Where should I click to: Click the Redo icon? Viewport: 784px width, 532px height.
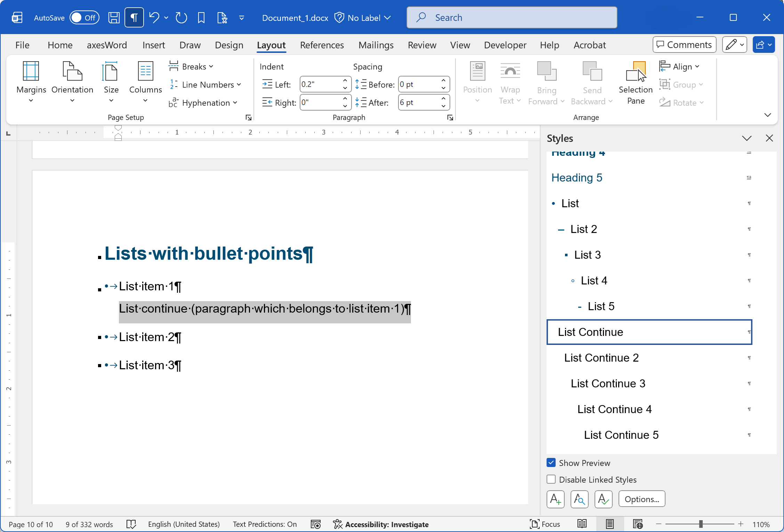(181, 17)
